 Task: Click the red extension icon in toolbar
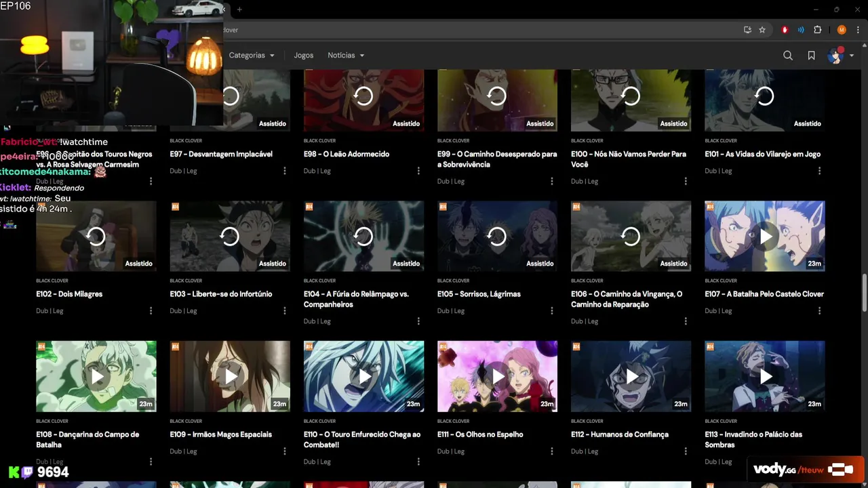[x=785, y=30]
